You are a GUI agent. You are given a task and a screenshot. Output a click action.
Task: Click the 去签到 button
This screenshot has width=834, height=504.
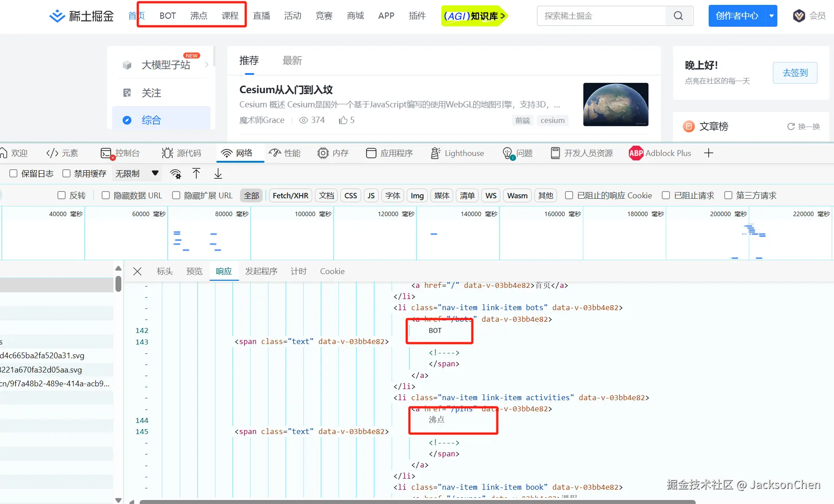795,73
